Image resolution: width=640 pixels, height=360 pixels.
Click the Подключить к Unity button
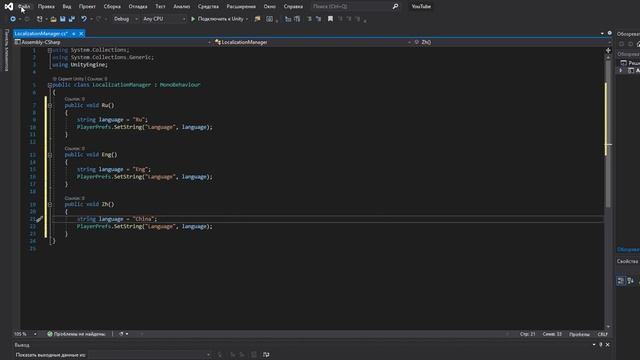[x=217, y=19]
